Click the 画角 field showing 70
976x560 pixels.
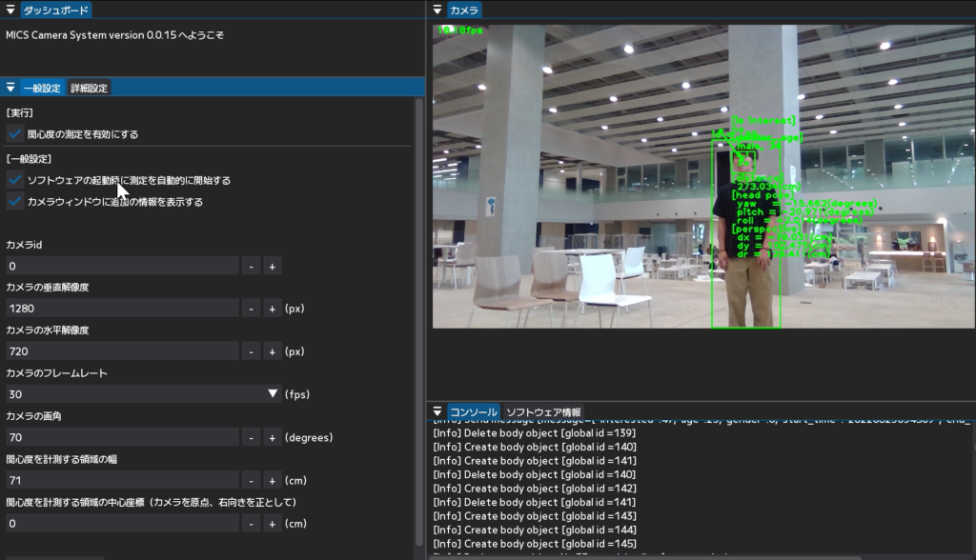(122, 437)
